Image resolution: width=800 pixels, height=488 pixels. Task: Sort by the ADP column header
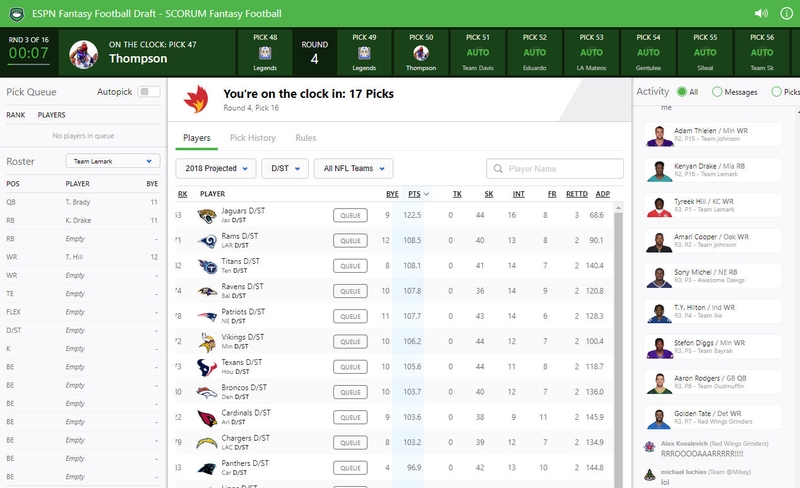pos(603,194)
